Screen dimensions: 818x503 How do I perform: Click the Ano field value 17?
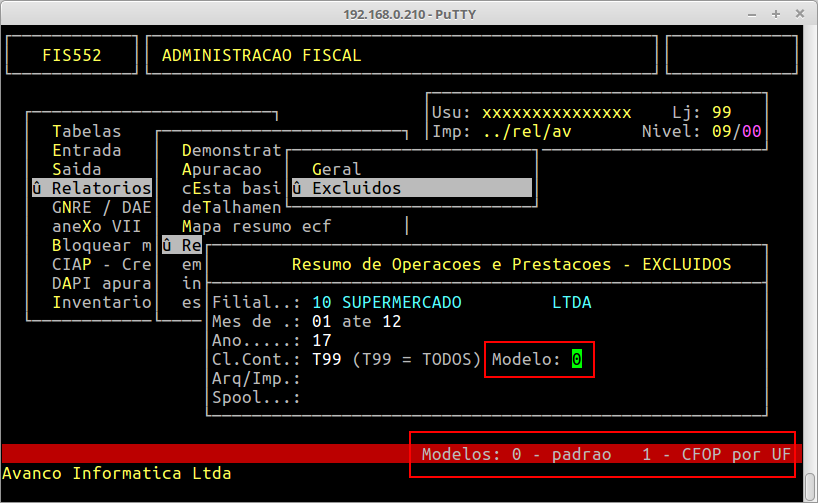click(321, 340)
